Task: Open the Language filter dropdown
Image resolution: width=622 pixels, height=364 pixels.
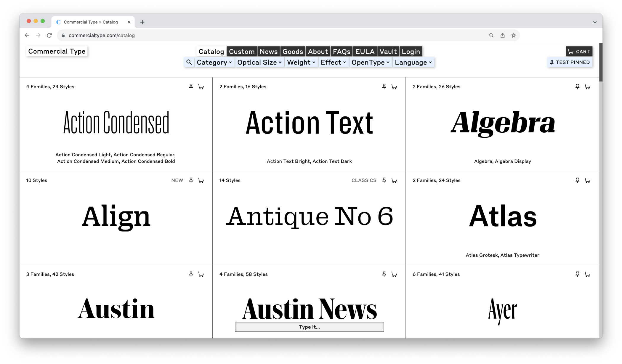Action: [x=413, y=62]
